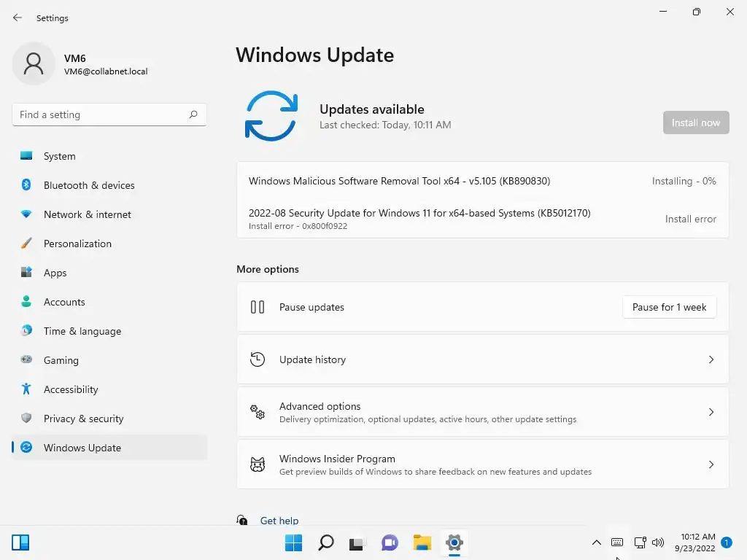Click Install now button
Viewport: 747px width, 560px height.
tap(696, 122)
